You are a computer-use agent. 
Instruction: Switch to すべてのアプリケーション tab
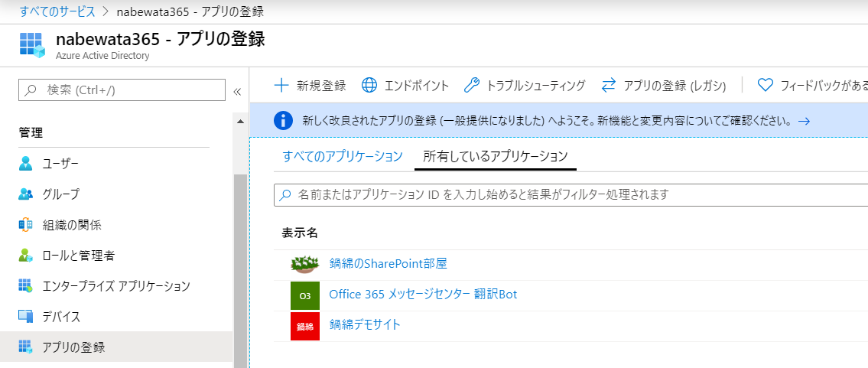342,156
